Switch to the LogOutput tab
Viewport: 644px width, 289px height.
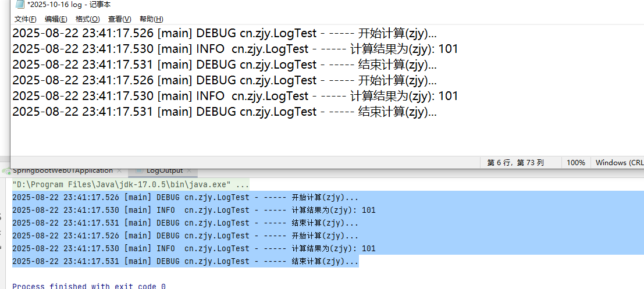pos(164,171)
